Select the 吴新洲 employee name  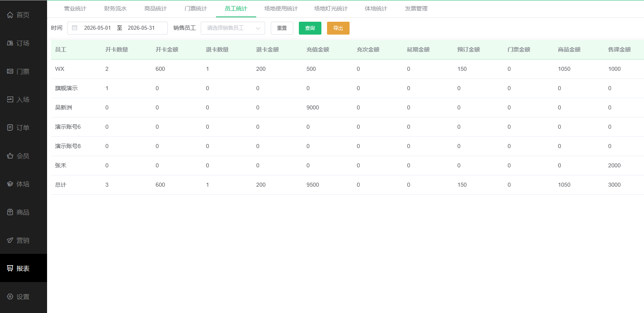[x=64, y=107]
